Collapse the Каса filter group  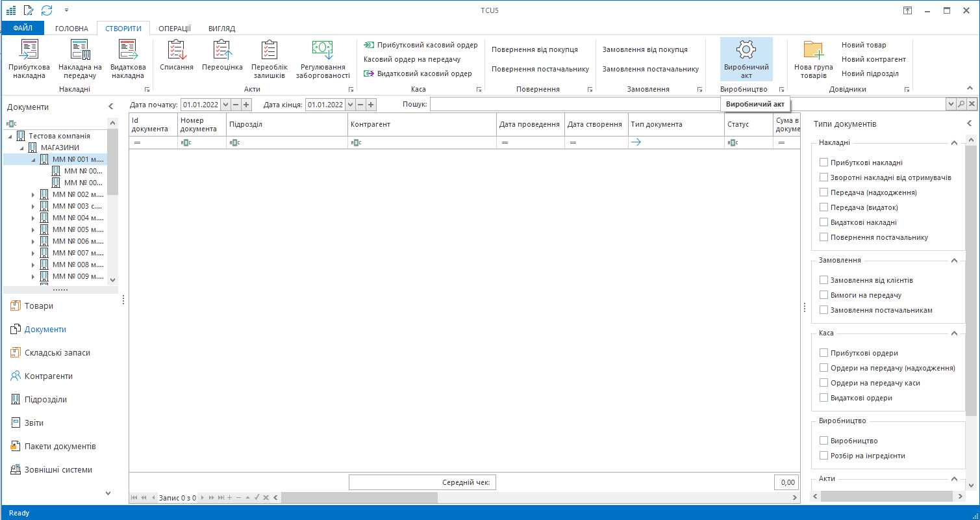(954, 333)
